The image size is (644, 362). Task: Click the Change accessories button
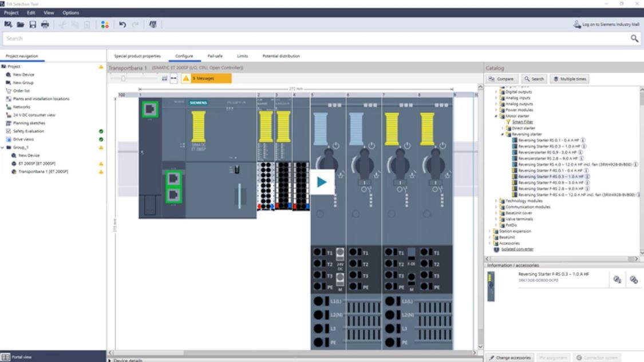509,358
